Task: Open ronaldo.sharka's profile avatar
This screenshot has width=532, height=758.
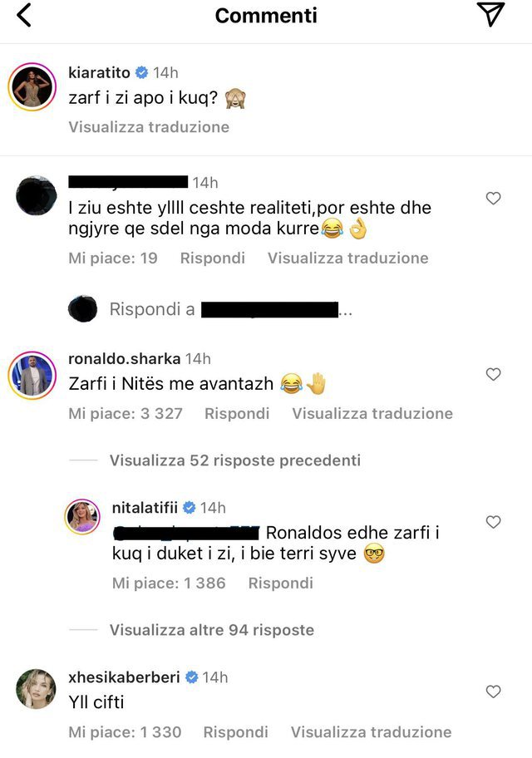Action: point(32,375)
